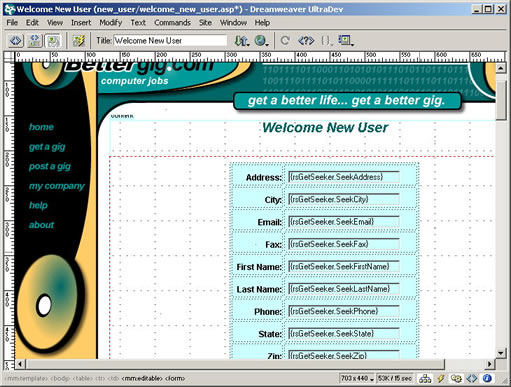Image resolution: width=511 pixels, height=387 pixels.
Task: Open the Site menu
Action: tap(205, 23)
